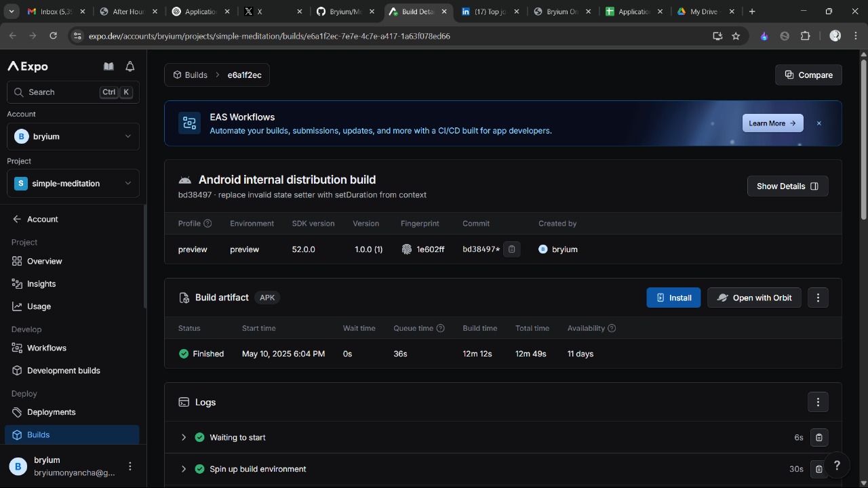Expand the Waiting to start log
The image size is (868, 488).
point(183,438)
